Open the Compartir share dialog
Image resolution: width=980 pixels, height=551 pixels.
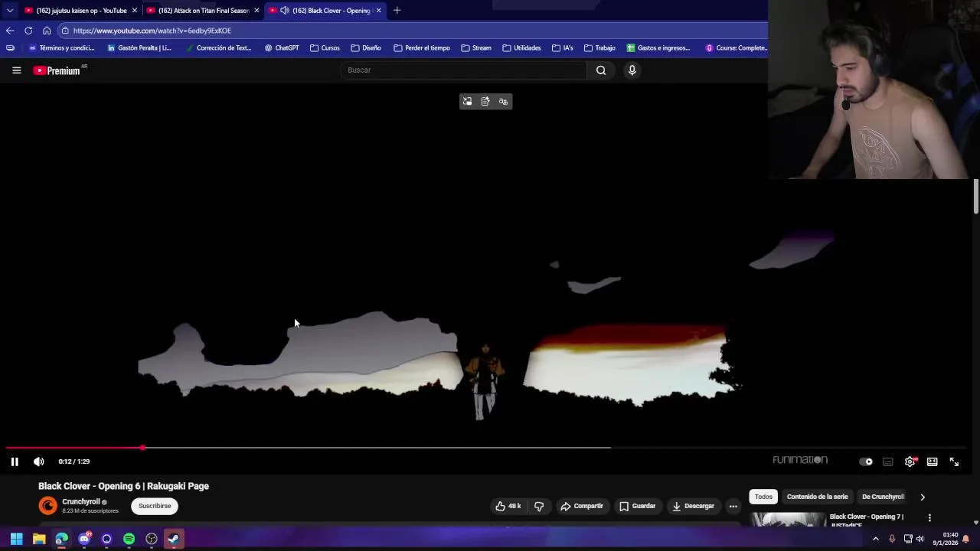pos(582,506)
